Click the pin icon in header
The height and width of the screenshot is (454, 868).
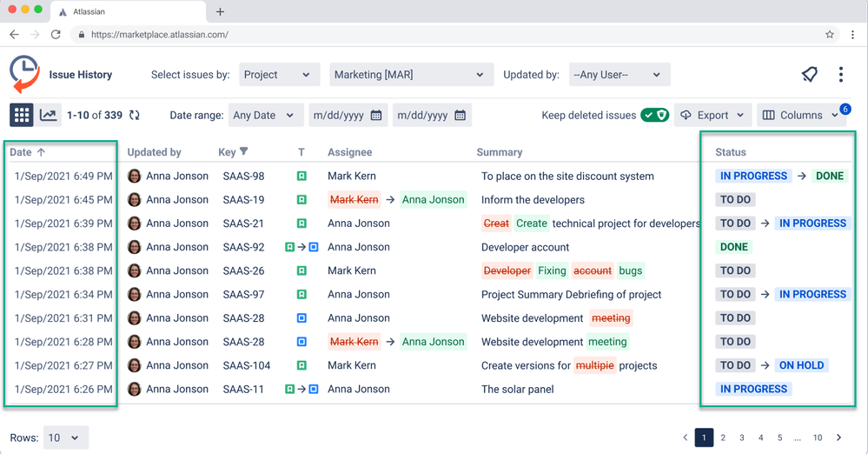809,75
